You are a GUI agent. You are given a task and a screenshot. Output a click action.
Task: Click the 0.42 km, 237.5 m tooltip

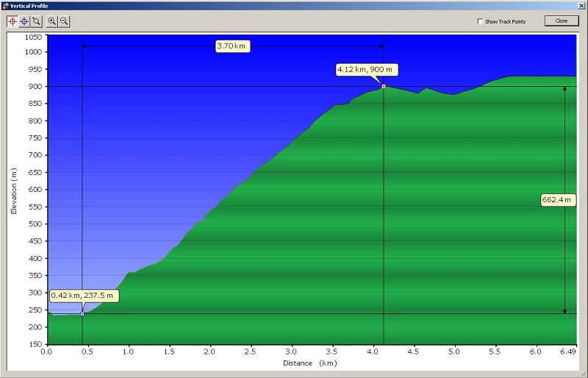tap(83, 296)
